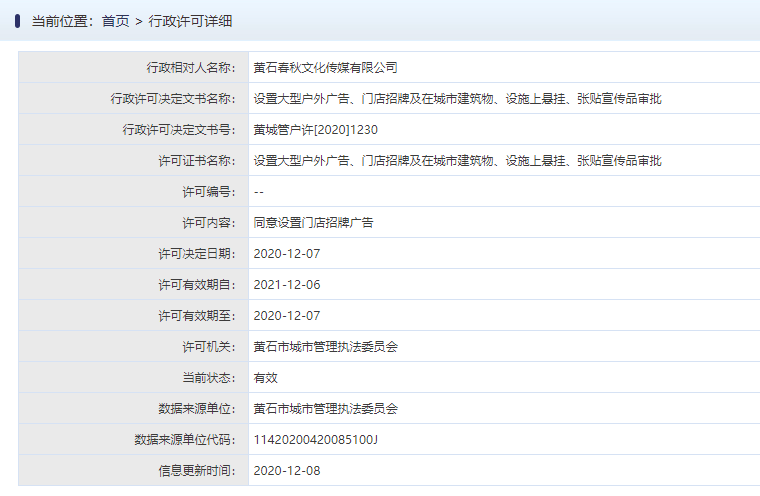Select company name 黄石春秋文化传媒有限公司
The image size is (760, 496).
tap(325, 68)
